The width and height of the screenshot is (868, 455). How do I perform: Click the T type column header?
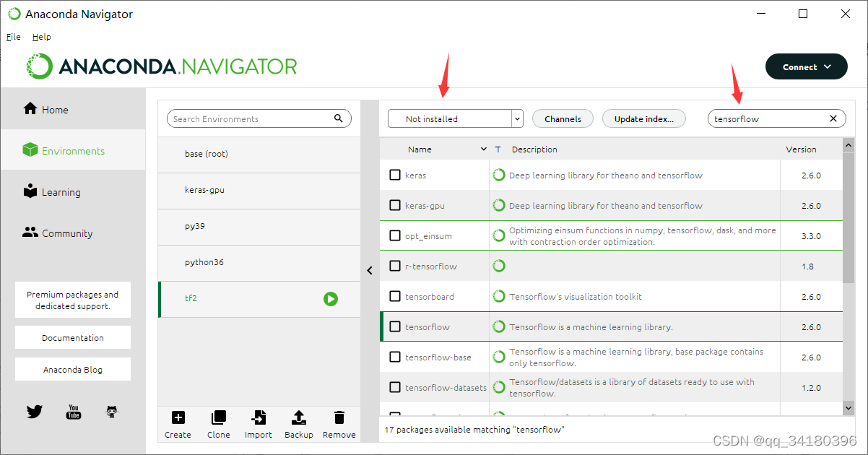click(x=498, y=149)
